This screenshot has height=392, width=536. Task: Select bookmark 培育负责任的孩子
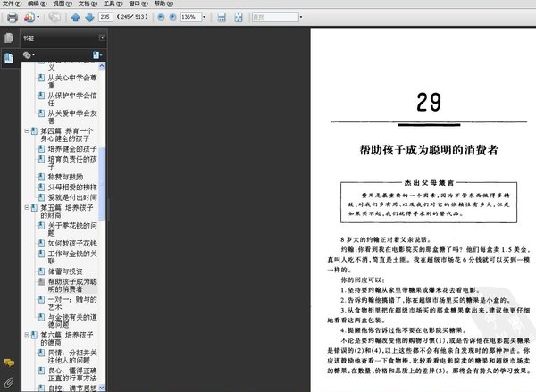click(x=72, y=163)
